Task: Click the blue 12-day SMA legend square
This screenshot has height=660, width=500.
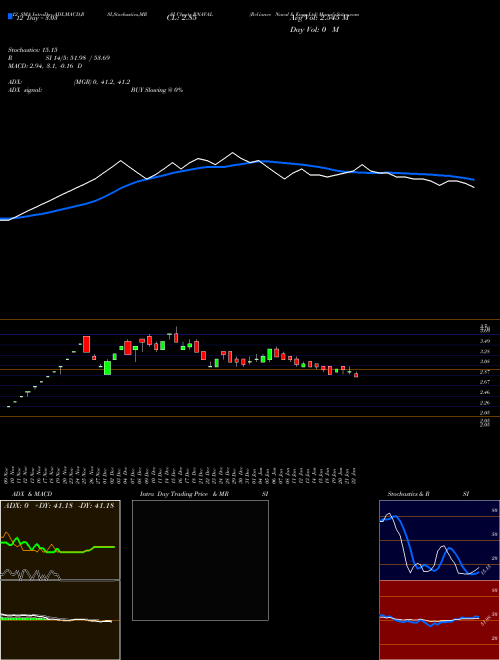Action: tap(10, 17)
